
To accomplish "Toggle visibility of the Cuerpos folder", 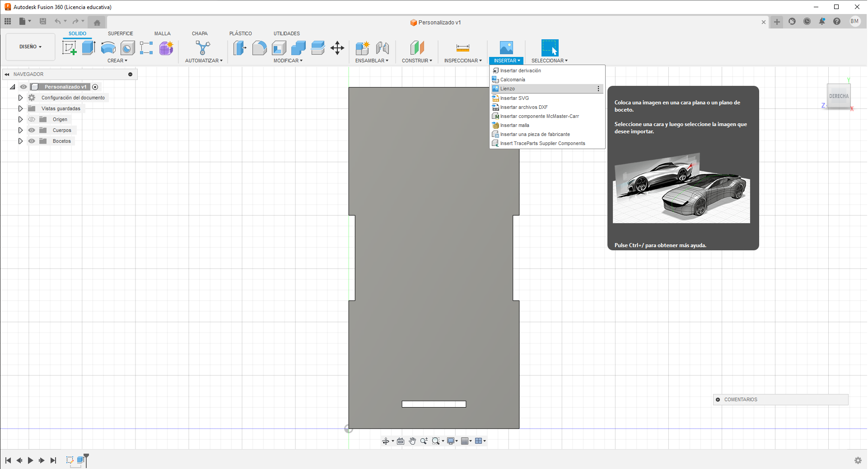I will click(x=32, y=130).
